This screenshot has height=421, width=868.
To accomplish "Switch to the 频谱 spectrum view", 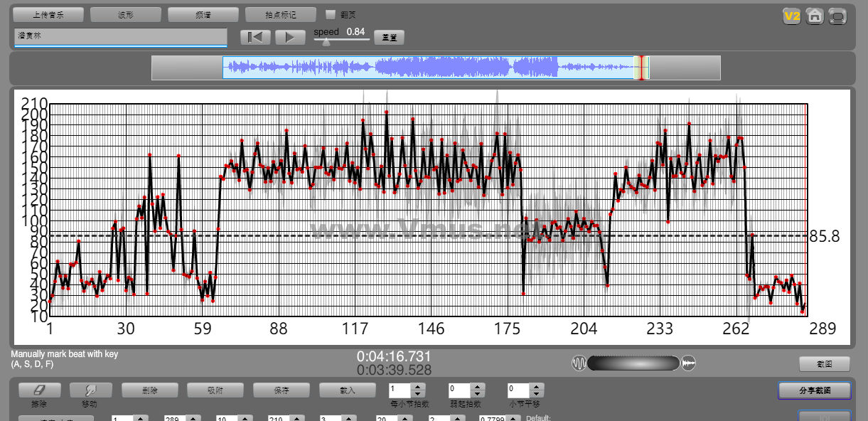I will point(203,14).
